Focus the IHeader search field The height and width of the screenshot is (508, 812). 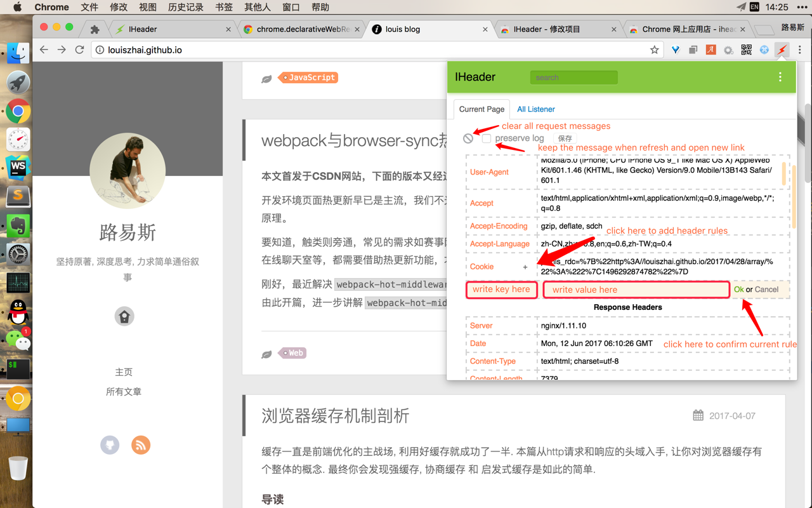[573, 77]
